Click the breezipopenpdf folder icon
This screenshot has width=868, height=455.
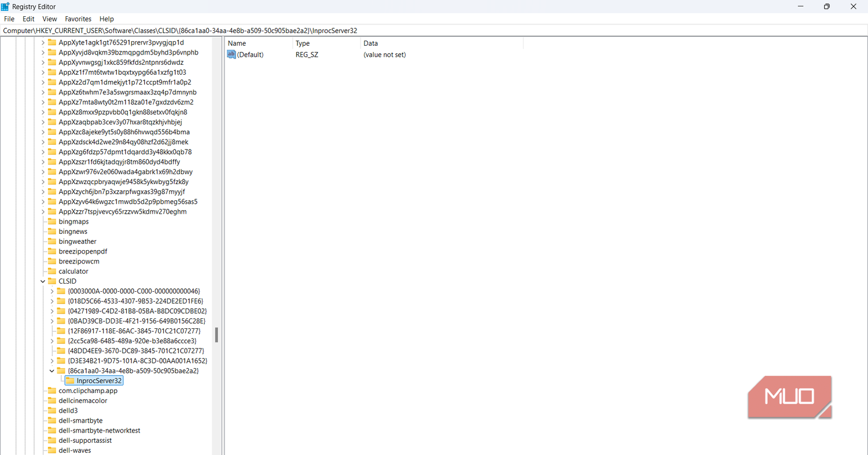click(x=52, y=251)
